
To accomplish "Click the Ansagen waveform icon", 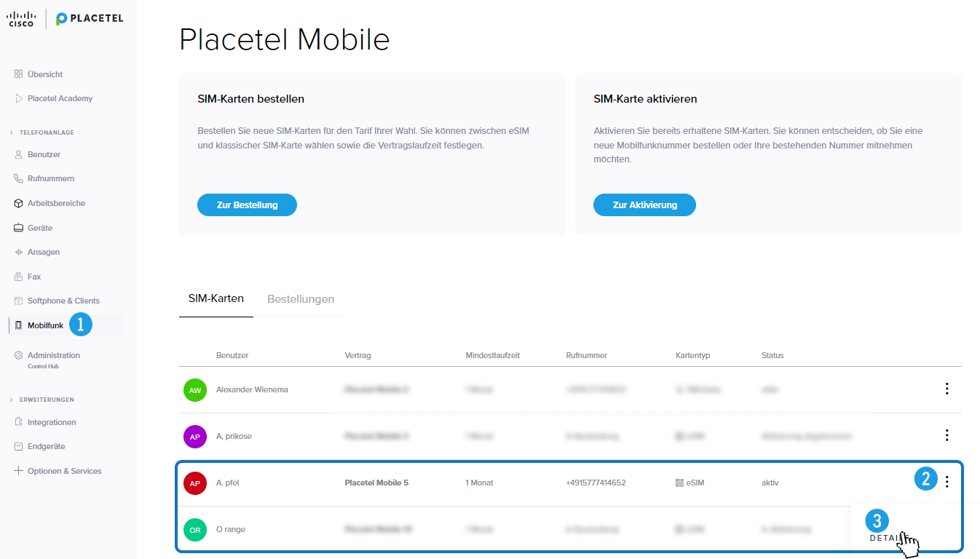I will [x=18, y=252].
